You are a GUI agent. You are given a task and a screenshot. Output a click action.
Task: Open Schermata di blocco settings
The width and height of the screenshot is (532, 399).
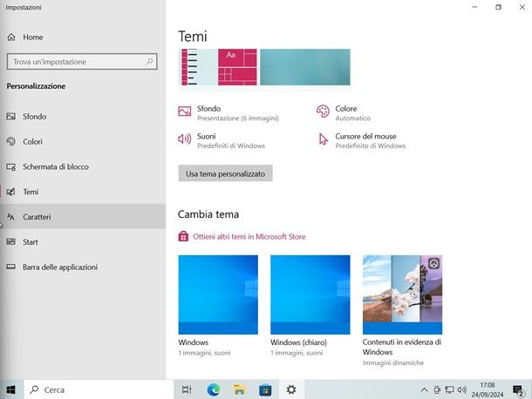(83, 166)
